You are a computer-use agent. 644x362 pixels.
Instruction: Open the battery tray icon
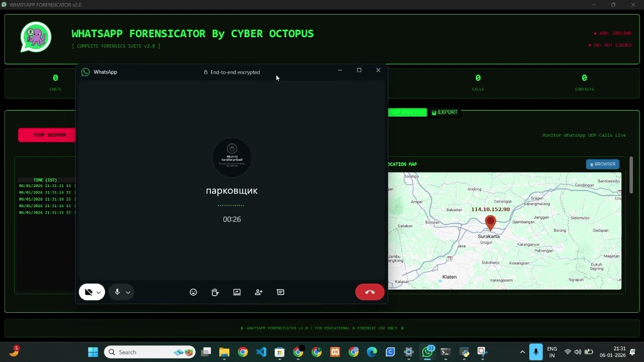point(589,352)
